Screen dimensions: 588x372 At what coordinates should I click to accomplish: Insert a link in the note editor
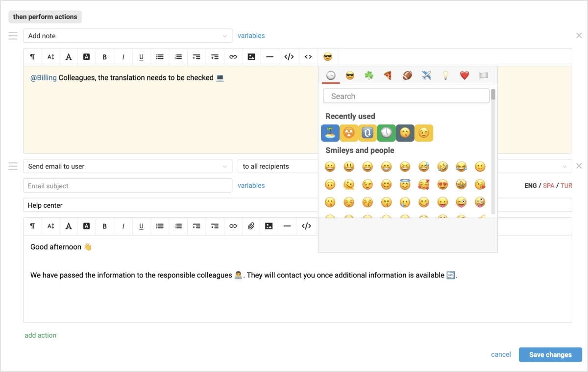[233, 57]
